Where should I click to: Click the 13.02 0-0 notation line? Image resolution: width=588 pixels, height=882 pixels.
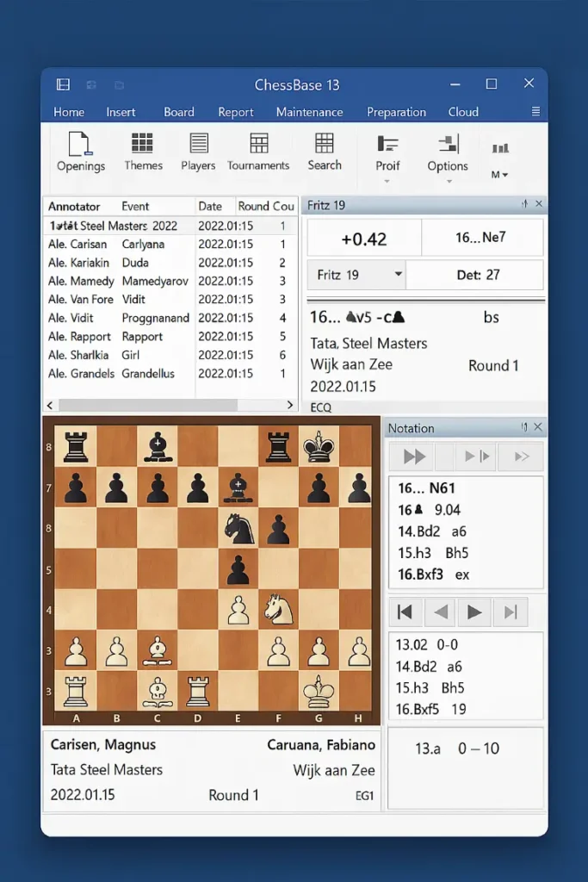point(427,644)
